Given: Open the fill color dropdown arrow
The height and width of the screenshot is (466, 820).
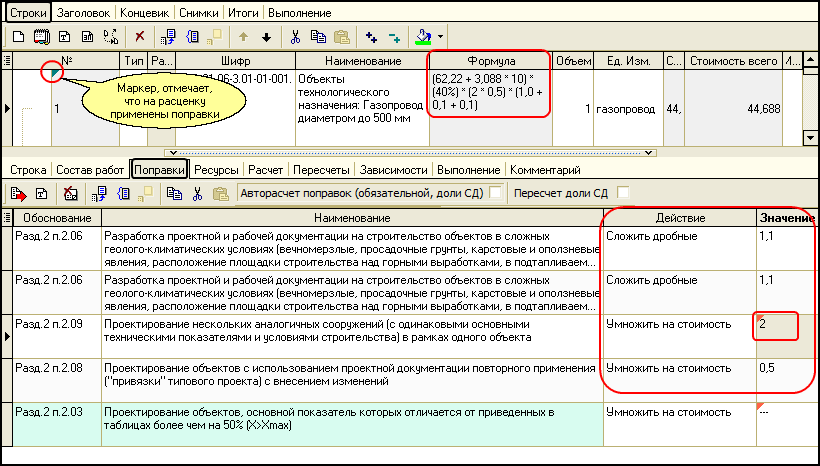Looking at the screenshot, I should (x=440, y=37).
